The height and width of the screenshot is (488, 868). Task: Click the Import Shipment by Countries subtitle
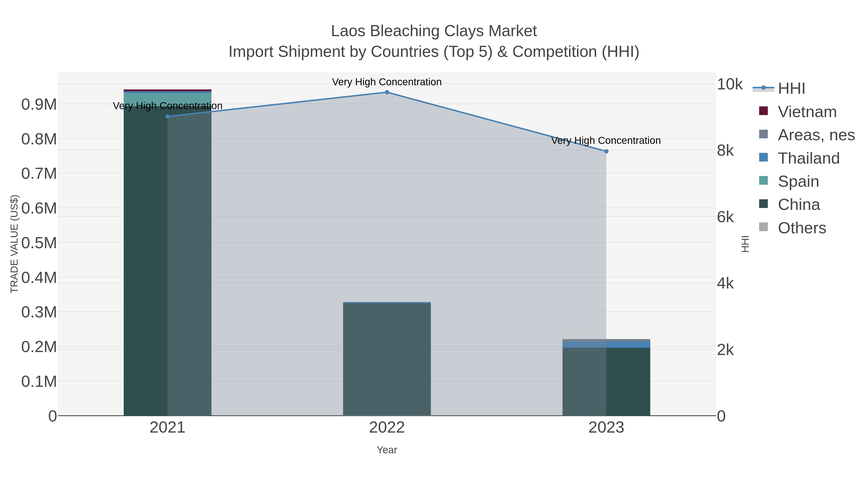434,52
